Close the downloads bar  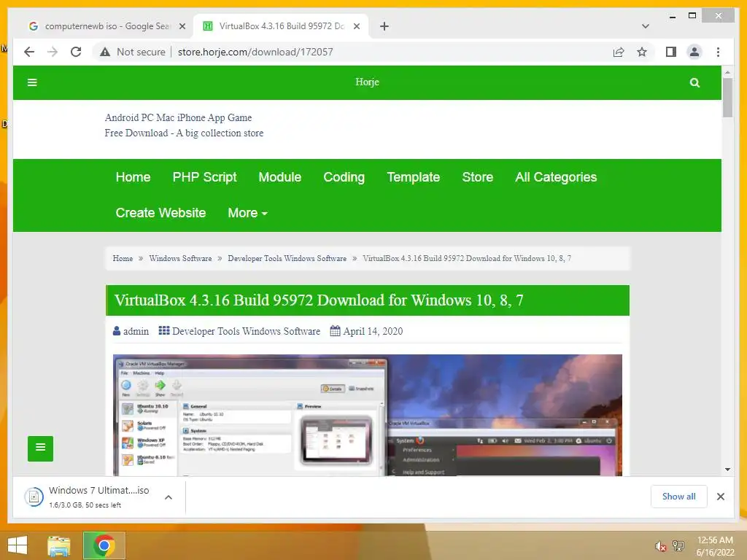click(720, 497)
